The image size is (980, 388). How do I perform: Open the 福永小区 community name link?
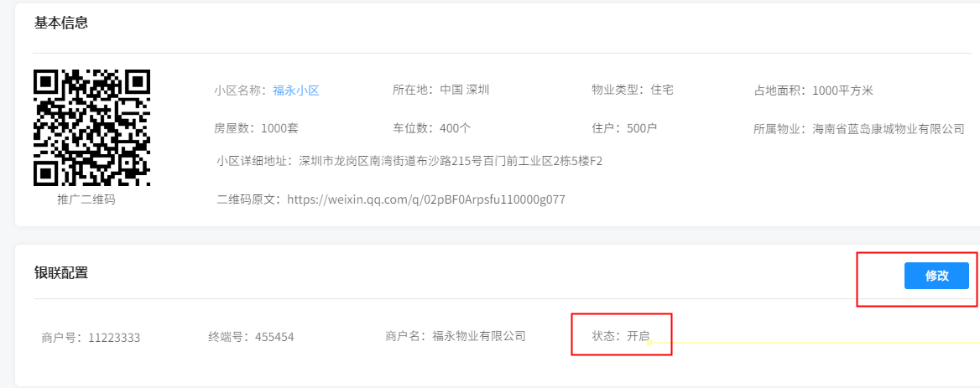296,91
